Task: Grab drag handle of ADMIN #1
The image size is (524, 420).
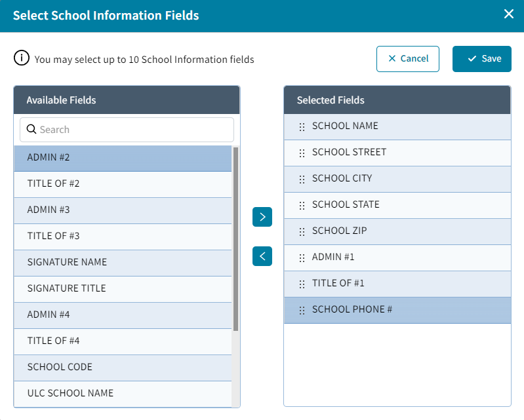Action: (x=302, y=258)
